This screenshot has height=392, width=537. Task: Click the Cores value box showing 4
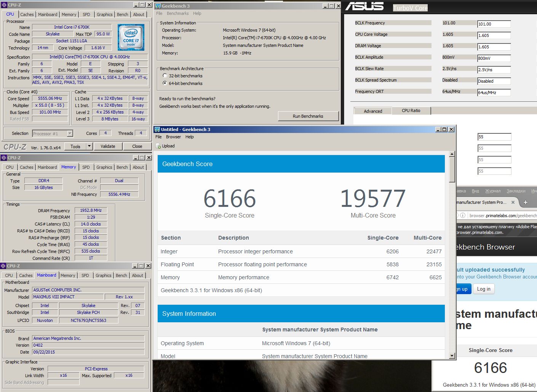tap(105, 133)
